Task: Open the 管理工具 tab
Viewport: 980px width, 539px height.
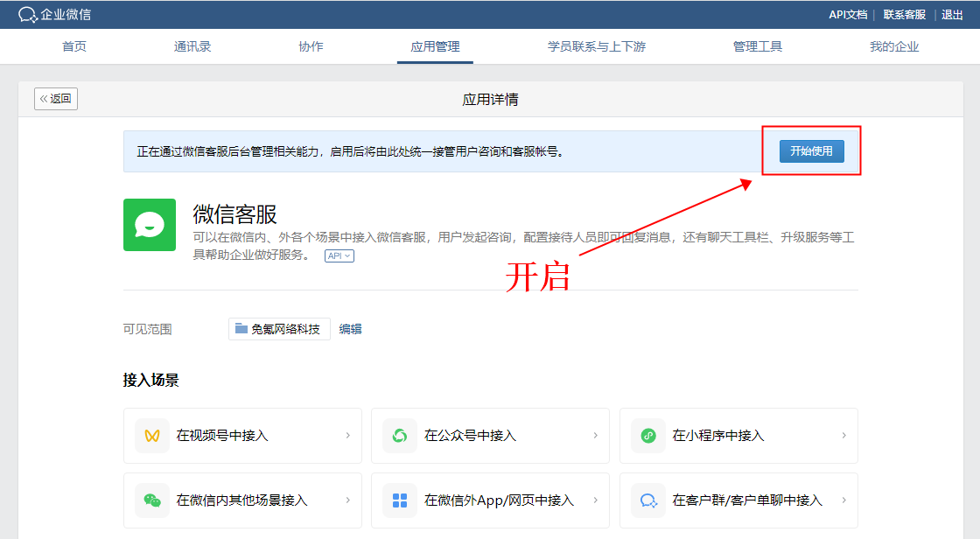Action: [758, 47]
